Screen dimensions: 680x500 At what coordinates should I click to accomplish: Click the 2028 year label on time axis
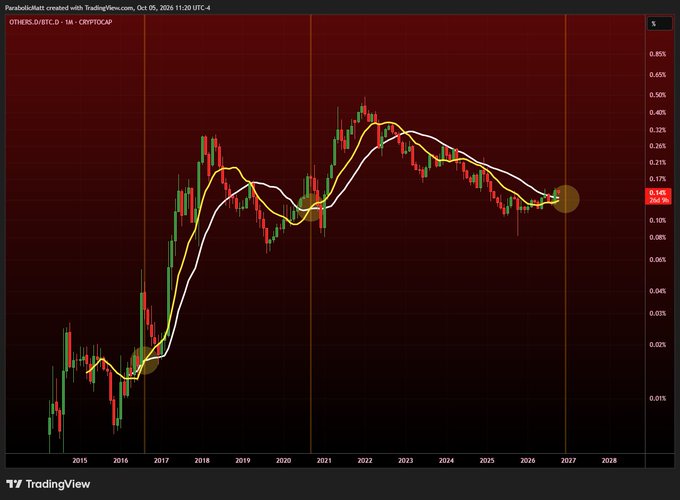(609, 461)
